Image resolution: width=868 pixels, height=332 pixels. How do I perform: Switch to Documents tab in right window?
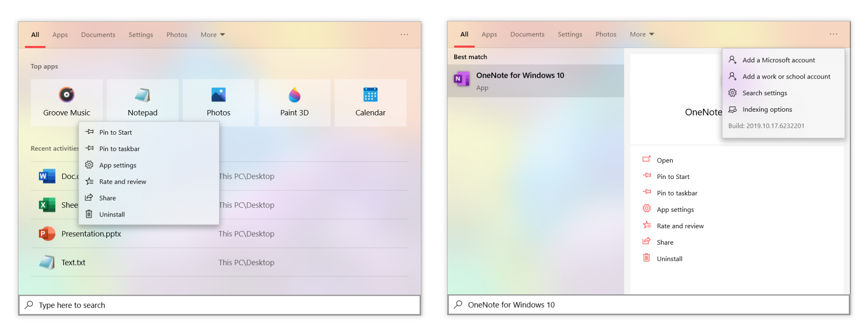(x=527, y=34)
